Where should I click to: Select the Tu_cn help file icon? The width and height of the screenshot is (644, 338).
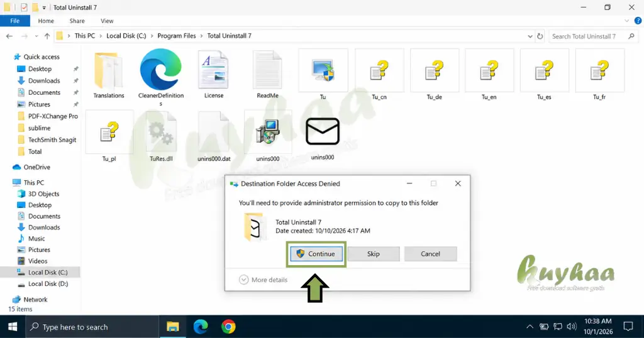379,70
